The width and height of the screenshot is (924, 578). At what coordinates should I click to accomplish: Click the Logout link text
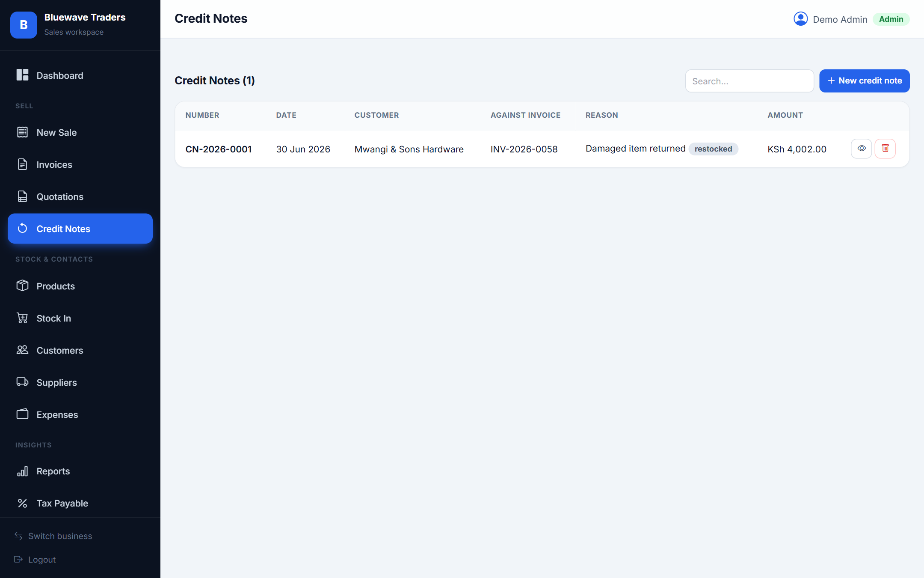tap(42, 560)
